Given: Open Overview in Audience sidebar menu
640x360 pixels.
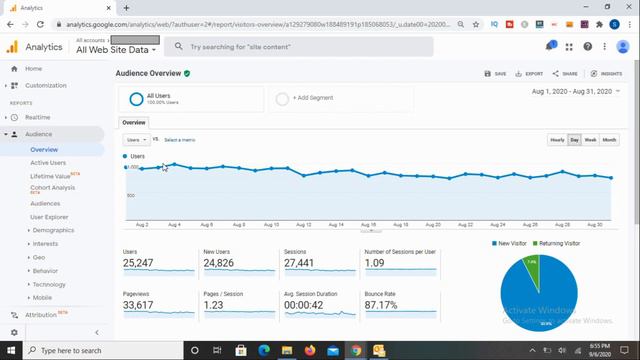Looking at the screenshot, I should tap(44, 150).
